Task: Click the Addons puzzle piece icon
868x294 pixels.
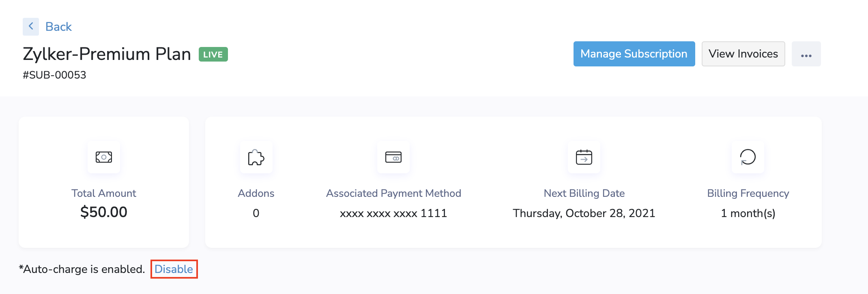Action: click(256, 157)
